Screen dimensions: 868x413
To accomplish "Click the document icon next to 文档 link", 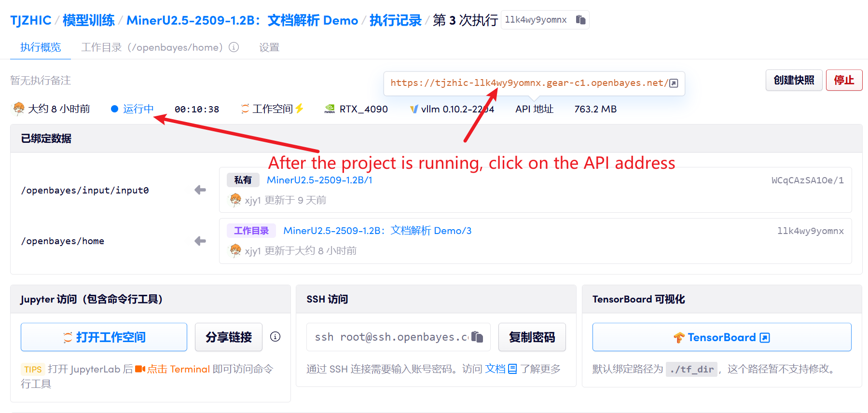I will click(512, 369).
